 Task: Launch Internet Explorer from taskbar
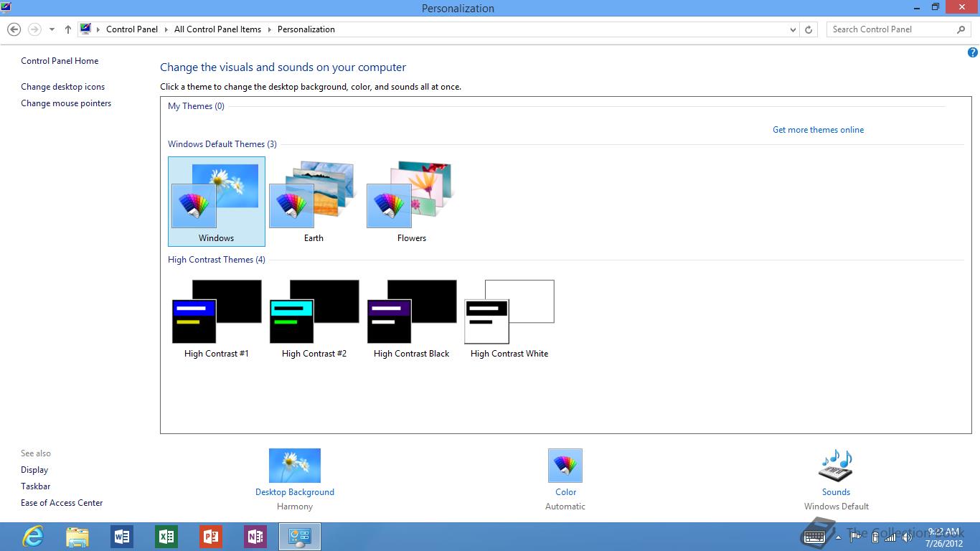point(32,537)
